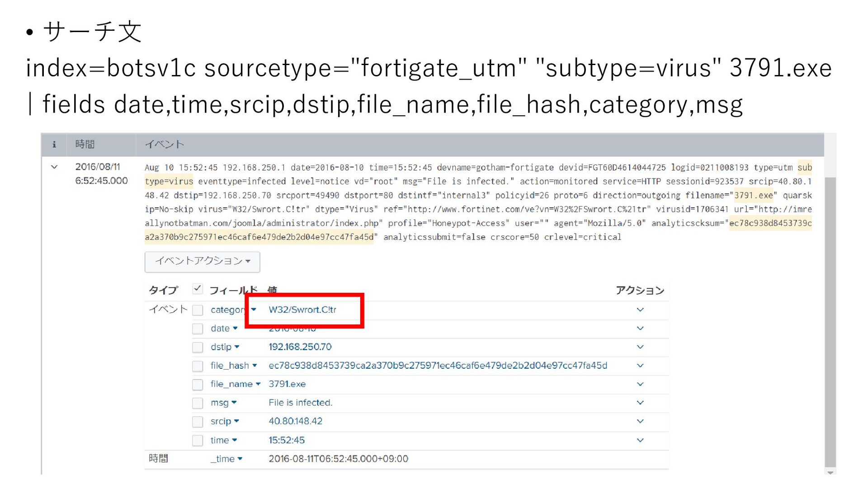Click the 40.80.148.42 srcip value
This screenshot has width=868, height=488.
[x=295, y=421]
